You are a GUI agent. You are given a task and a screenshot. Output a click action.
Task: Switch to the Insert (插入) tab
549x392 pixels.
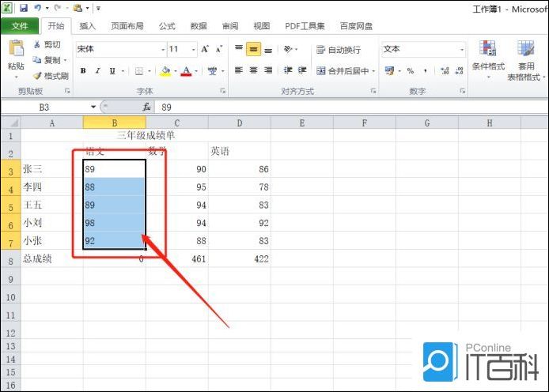(x=87, y=26)
